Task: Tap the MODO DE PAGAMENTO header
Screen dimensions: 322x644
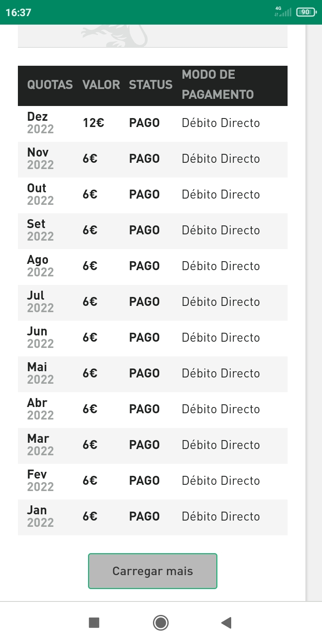Action: click(x=217, y=85)
